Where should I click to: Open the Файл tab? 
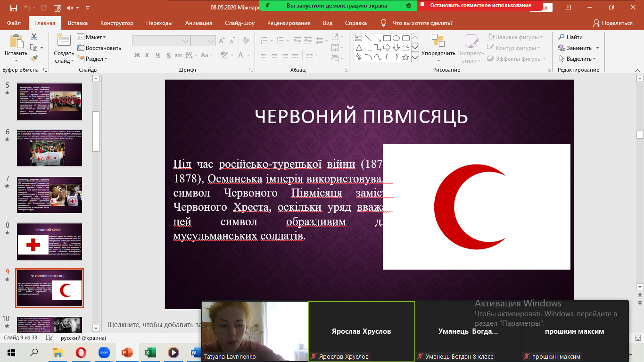(x=14, y=23)
